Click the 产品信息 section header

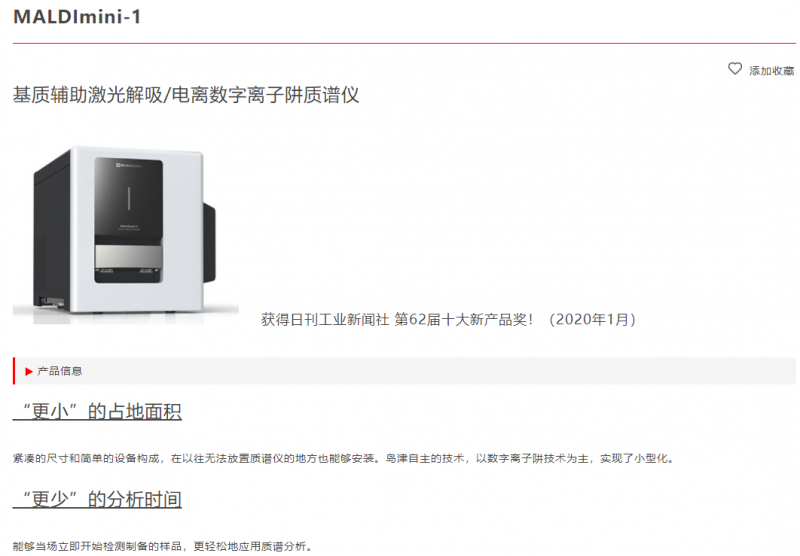click(x=60, y=371)
